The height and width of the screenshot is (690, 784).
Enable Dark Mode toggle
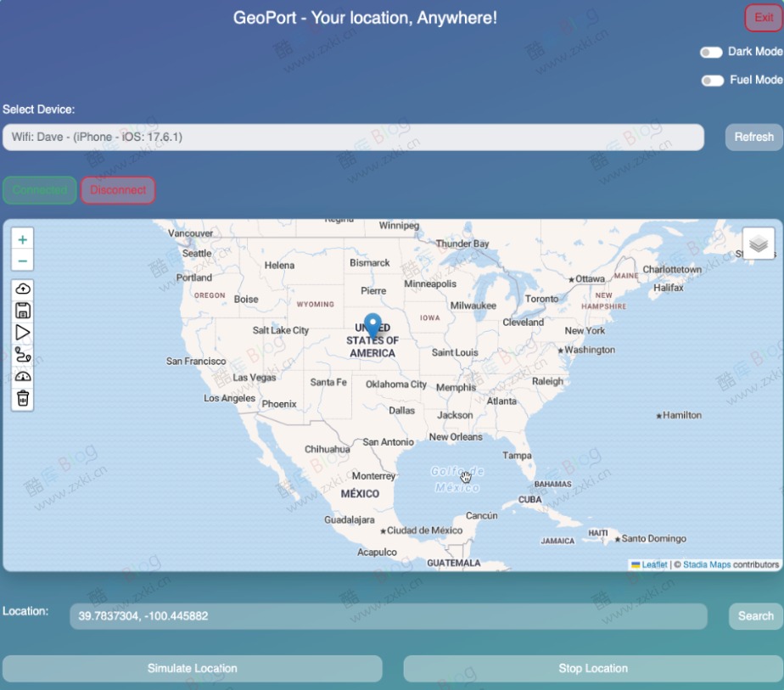(711, 53)
